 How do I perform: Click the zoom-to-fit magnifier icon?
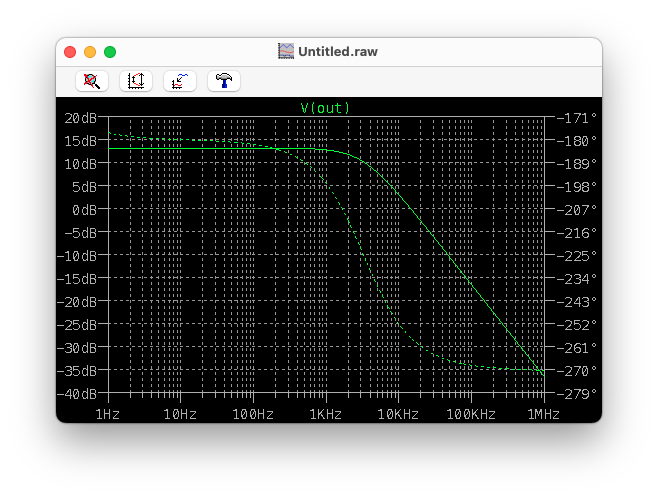coord(92,81)
